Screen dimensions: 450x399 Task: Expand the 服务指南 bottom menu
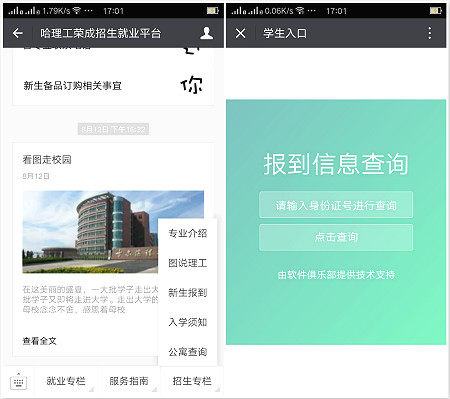pos(129,381)
